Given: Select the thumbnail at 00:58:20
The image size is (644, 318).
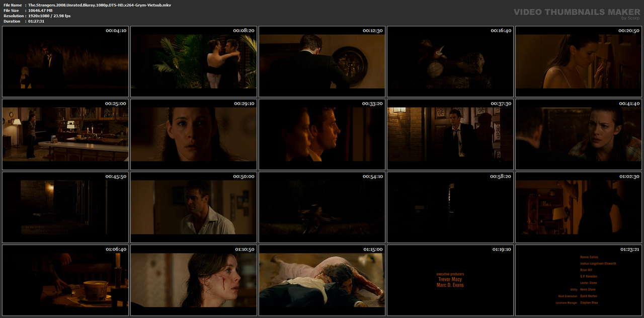Looking at the screenshot, I should 450,207.
